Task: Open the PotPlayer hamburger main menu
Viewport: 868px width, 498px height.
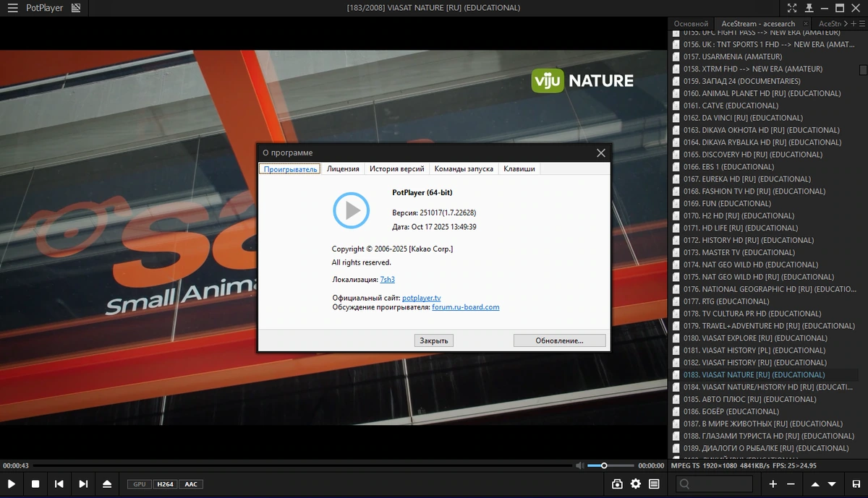Action: (12, 8)
